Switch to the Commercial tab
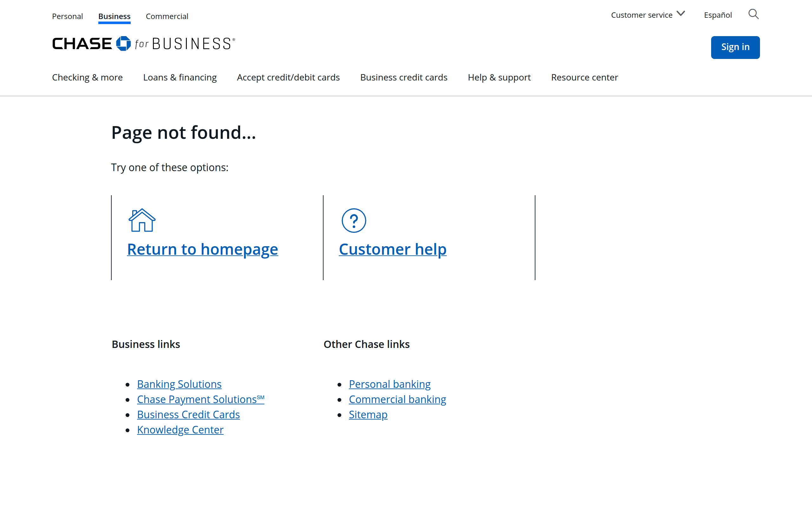The height and width of the screenshot is (507, 812). click(x=167, y=16)
